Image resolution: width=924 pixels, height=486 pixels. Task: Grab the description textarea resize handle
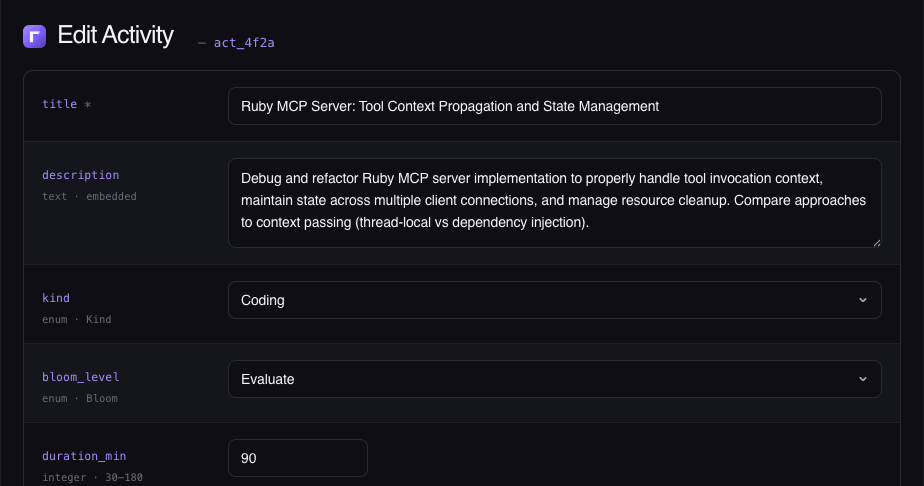click(x=876, y=243)
